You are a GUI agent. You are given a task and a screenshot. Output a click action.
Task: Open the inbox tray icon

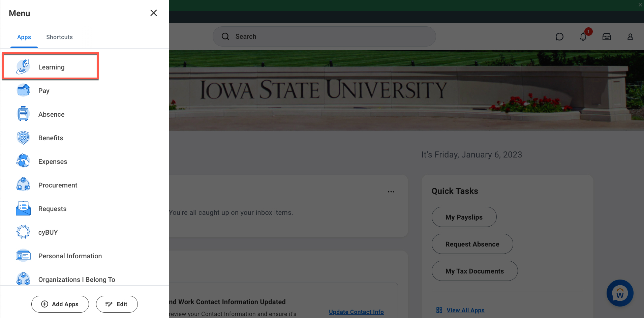(607, 37)
